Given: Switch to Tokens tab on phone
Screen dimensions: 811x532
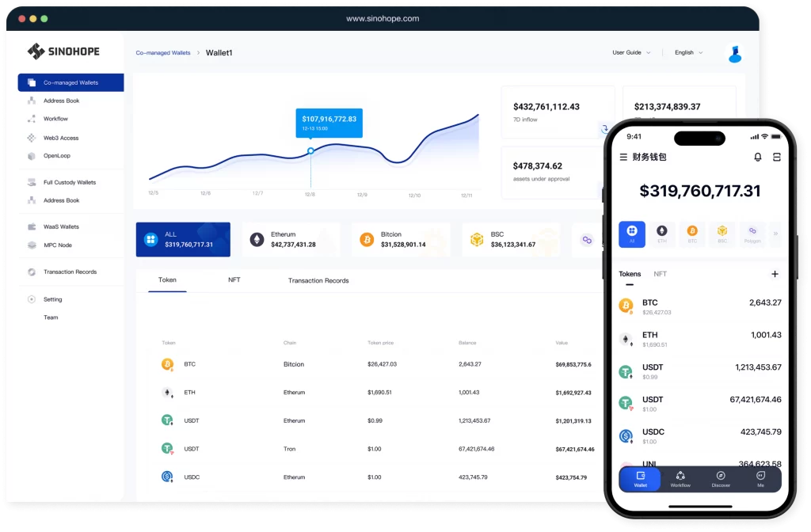Looking at the screenshot, I should pyautogui.click(x=630, y=274).
